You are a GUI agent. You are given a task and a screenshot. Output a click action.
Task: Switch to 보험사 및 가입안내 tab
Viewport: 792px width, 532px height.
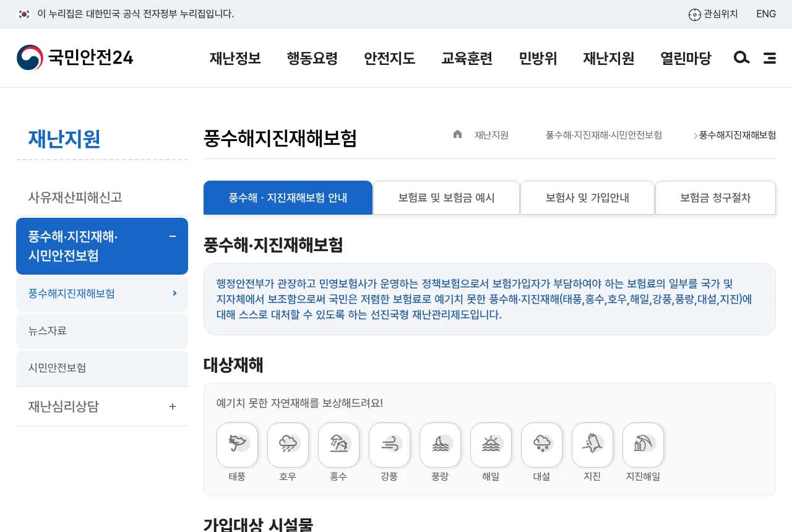pyautogui.click(x=588, y=198)
